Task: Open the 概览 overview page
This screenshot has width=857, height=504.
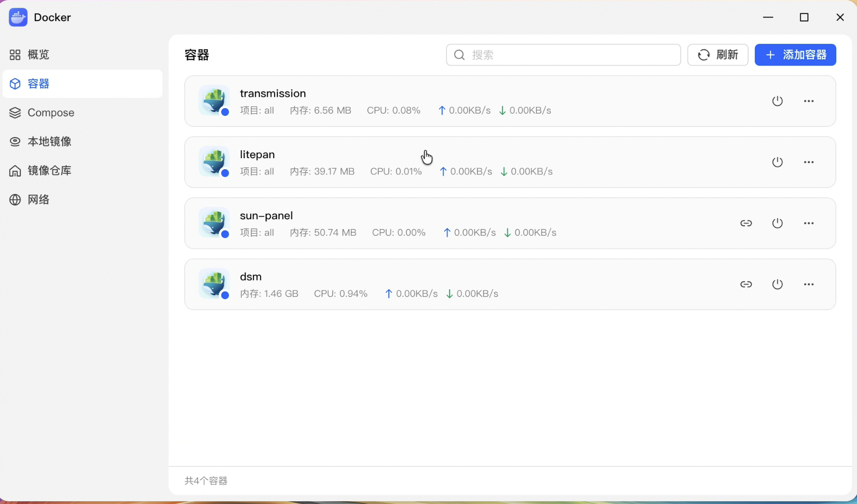Action: (x=82, y=55)
